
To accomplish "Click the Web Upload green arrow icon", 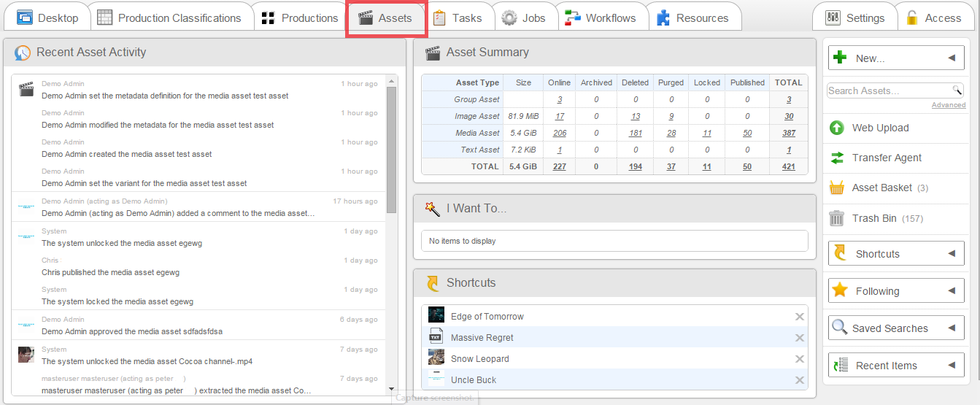I will pyautogui.click(x=837, y=128).
